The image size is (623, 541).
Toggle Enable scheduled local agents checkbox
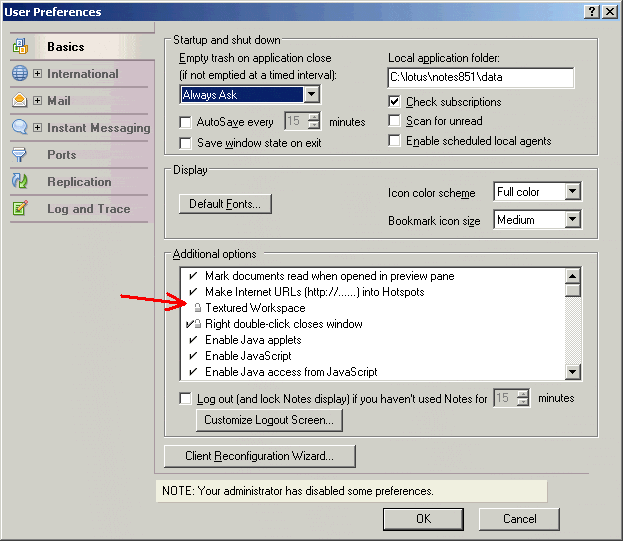(395, 141)
